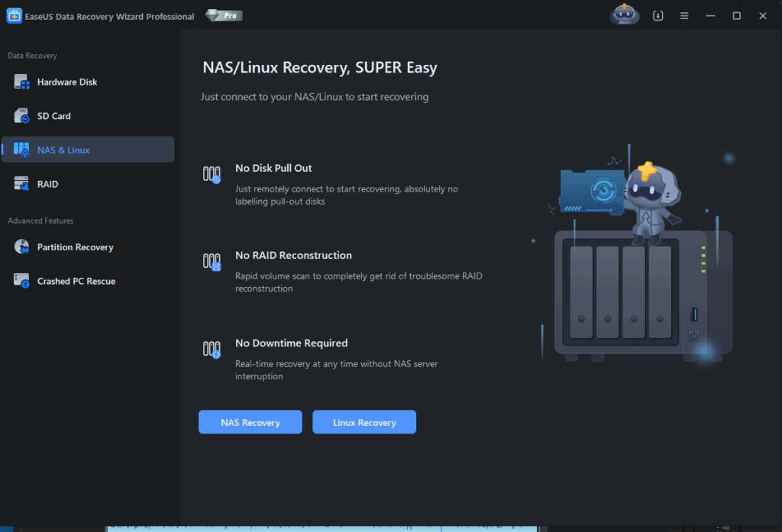
Task: Minimize the EaseUS window
Action: pyautogui.click(x=710, y=16)
